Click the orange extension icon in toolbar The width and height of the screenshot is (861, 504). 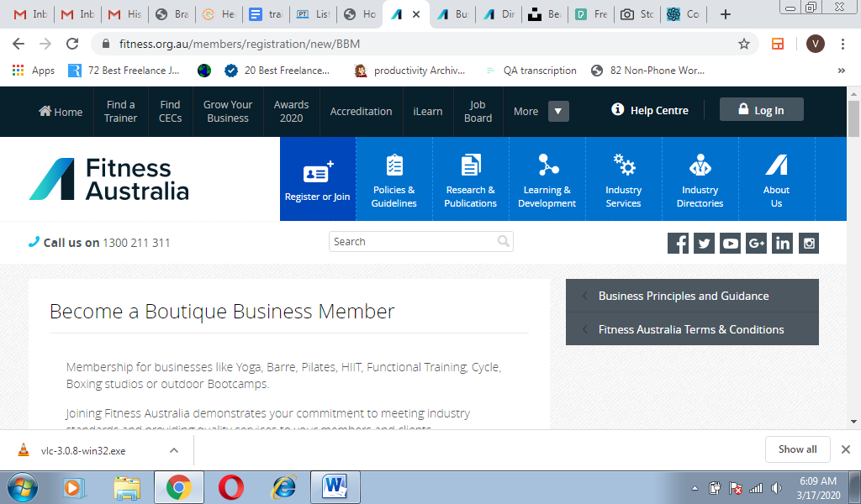click(778, 44)
